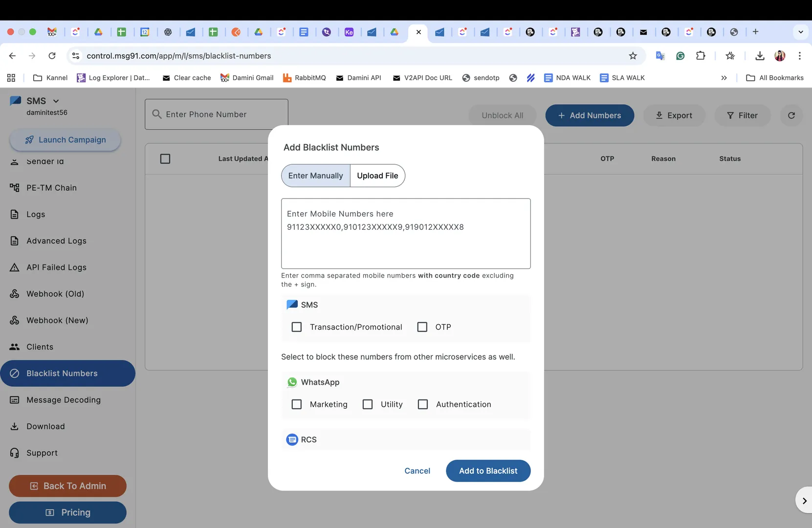Open Advanced Logs in the sidebar
The image size is (812, 528).
click(67, 241)
